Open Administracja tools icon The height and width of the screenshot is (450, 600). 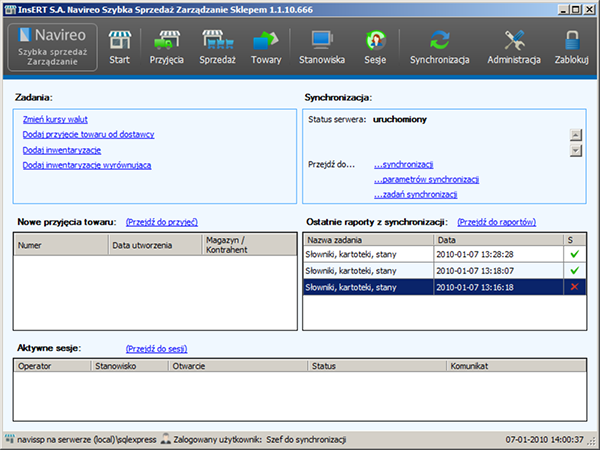pos(514,47)
